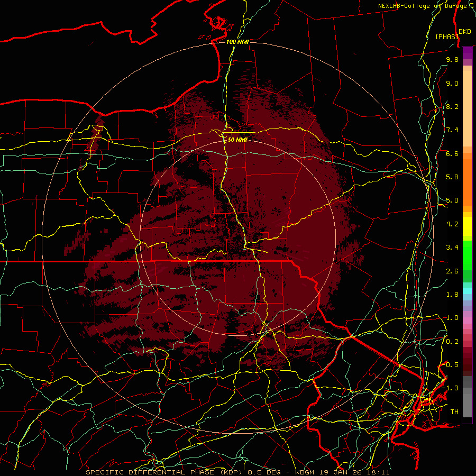Pick the bright yellow segment of the color bar

click(467, 226)
